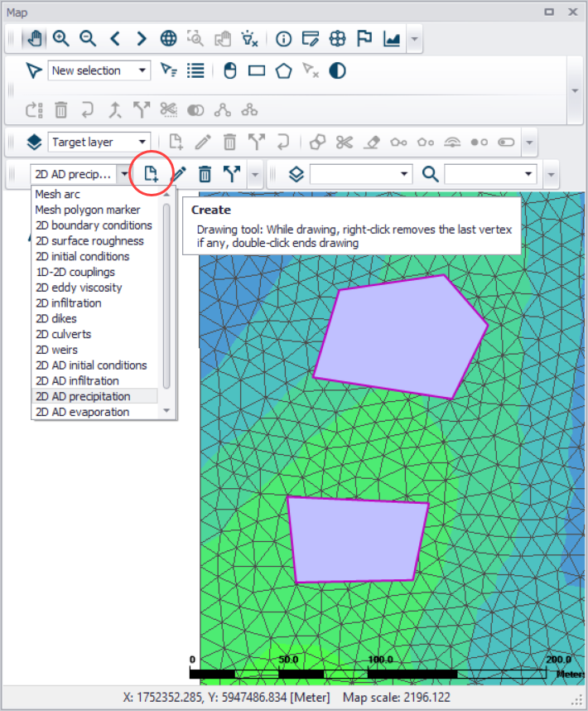Click the Map scale value in status bar
The width and height of the screenshot is (588, 711).
[397, 697]
